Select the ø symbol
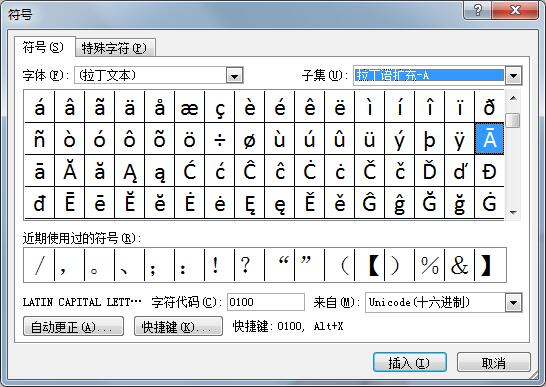The height and width of the screenshot is (387, 546). (250, 139)
